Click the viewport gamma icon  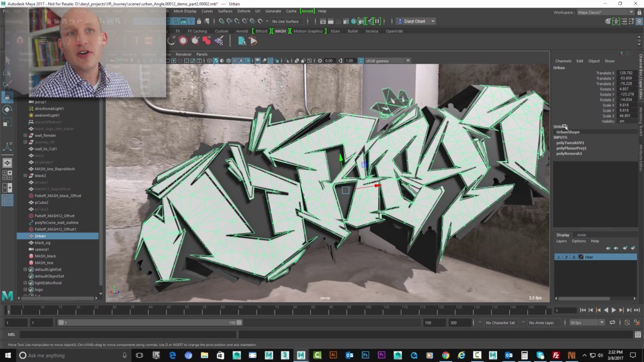pos(340,61)
